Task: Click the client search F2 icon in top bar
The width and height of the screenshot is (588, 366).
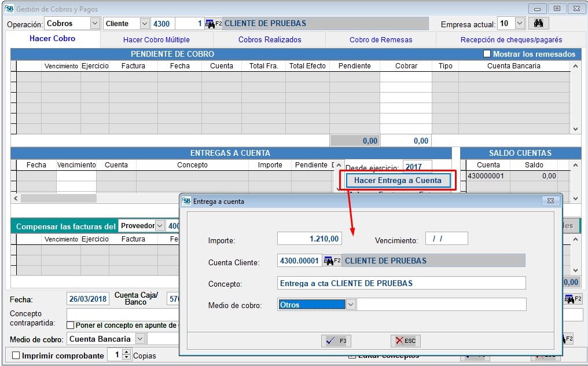Action: pos(213,24)
